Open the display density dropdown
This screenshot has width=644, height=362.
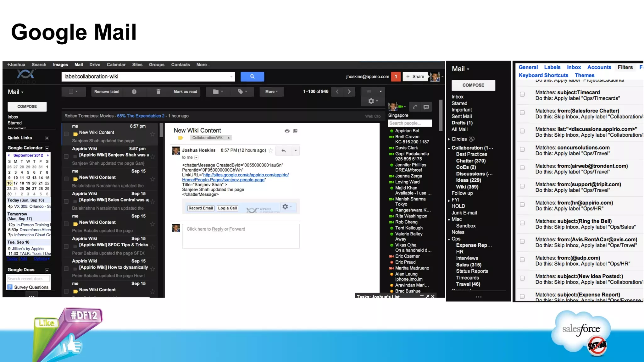pyautogui.click(x=374, y=91)
